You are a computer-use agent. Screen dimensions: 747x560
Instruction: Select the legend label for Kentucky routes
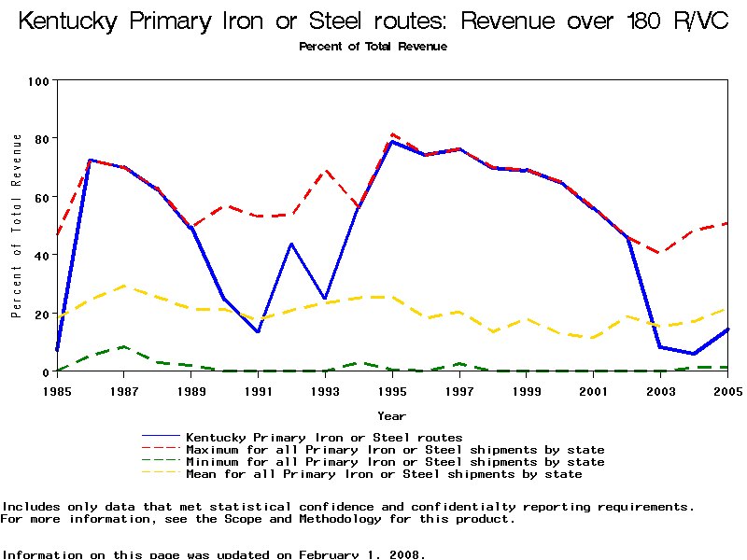pos(324,437)
